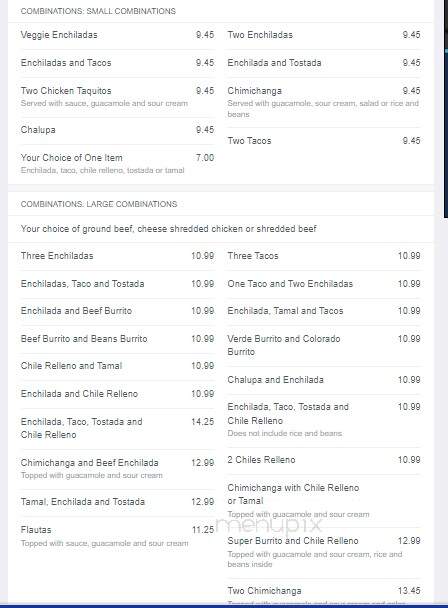Select the Chalupa item priced 9.45
The width and height of the screenshot is (448, 608).
38,130
